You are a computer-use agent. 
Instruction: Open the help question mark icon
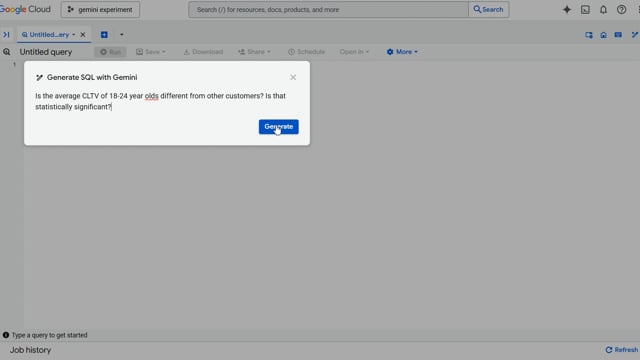click(621, 9)
